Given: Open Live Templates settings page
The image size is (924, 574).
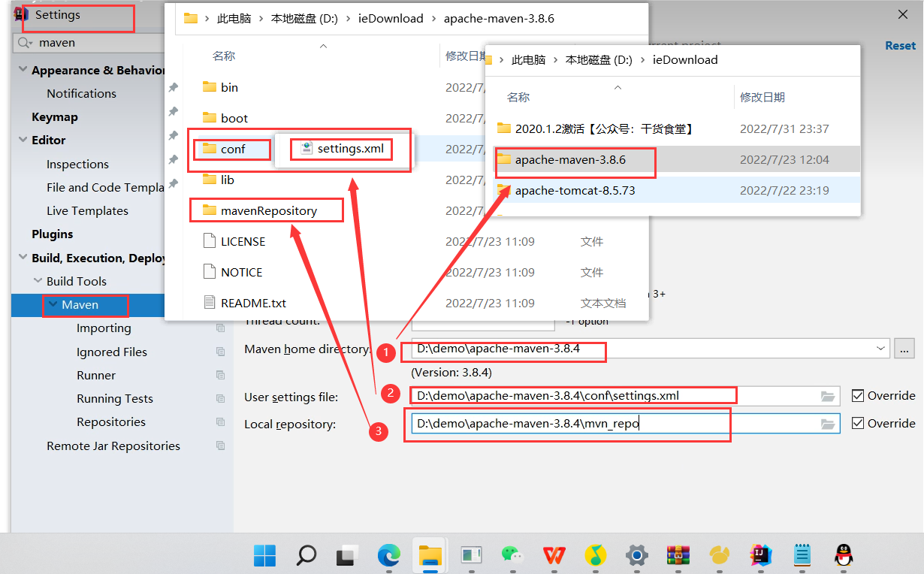Looking at the screenshot, I should click(x=87, y=210).
